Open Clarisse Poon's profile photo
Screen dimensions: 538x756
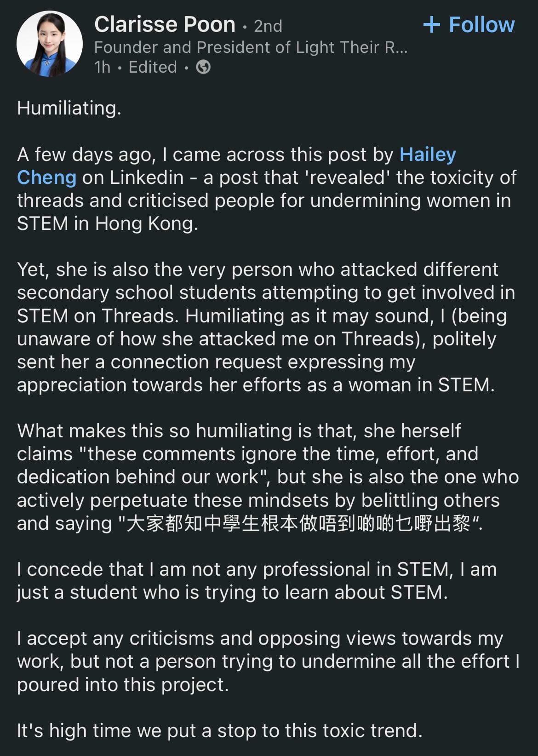click(50, 43)
